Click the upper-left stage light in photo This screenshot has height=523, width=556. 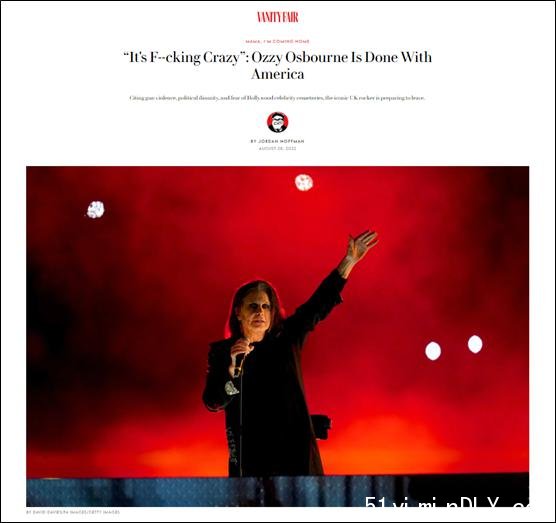point(96,210)
